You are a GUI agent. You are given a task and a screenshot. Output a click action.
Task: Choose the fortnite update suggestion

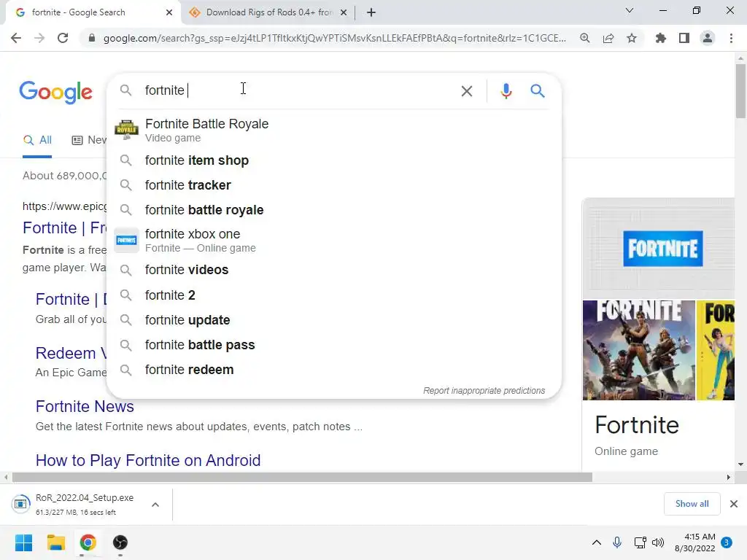click(x=333, y=320)
